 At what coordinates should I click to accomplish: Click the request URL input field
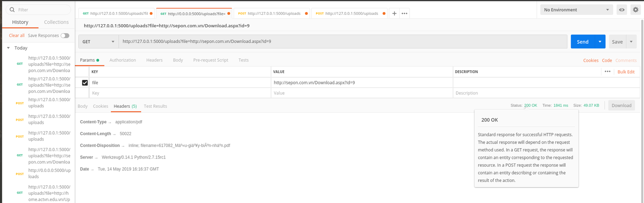[x=343, y=41]
